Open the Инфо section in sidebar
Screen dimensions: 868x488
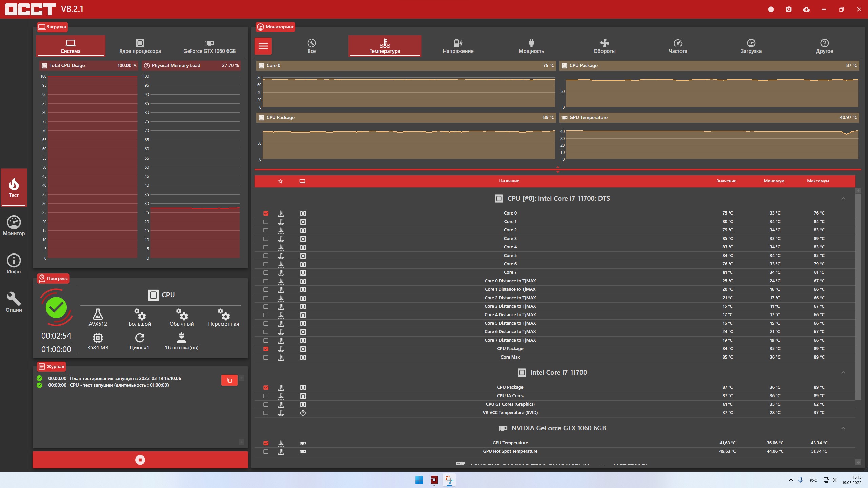pos(14,264)
